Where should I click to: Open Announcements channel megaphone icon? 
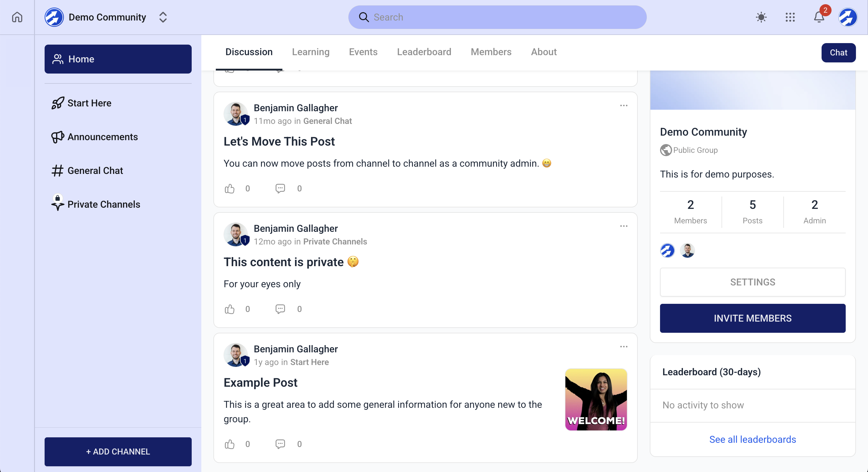pos(58,137)
